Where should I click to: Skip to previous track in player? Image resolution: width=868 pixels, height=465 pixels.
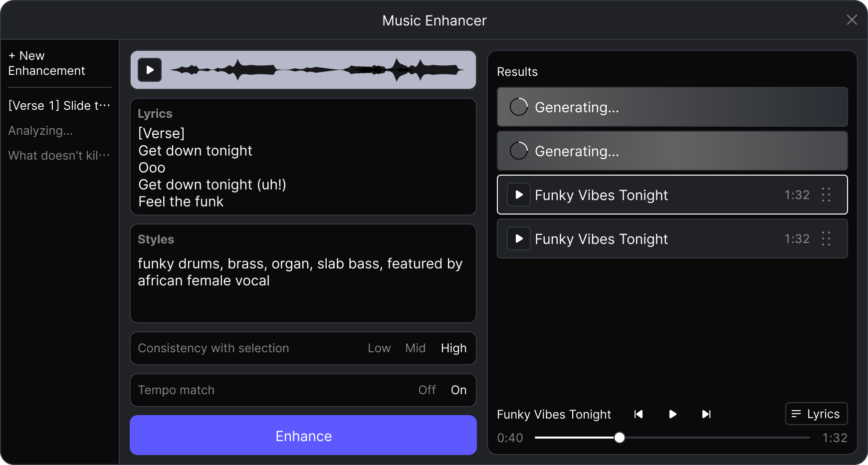(639, 414)
